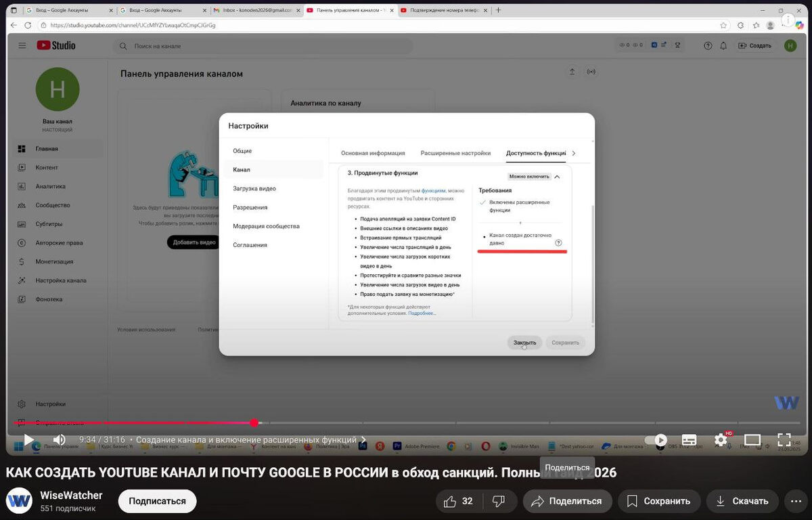The image size is (812, 520).
Task: Click the Поделиться share button
Action: 567,501
